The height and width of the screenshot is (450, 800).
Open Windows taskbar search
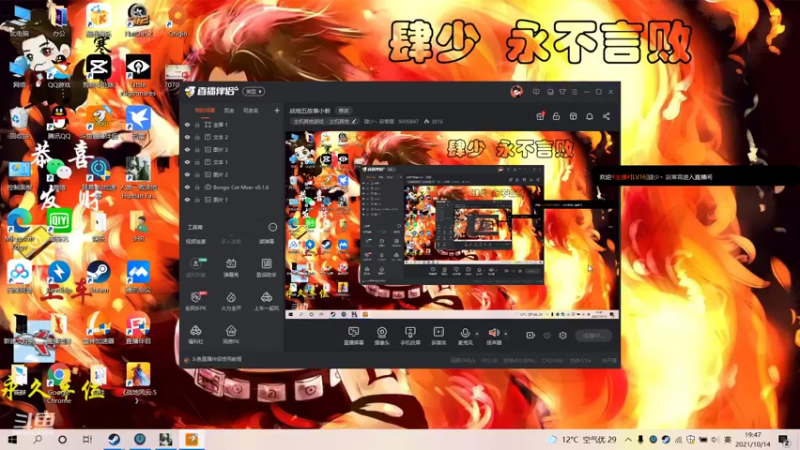37,439
